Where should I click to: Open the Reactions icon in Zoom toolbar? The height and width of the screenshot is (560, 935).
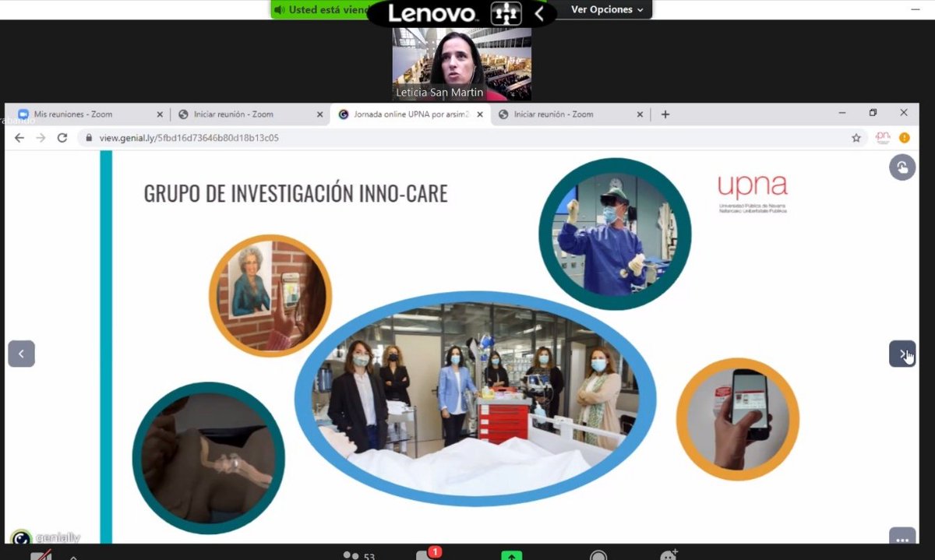coord(666,555)
